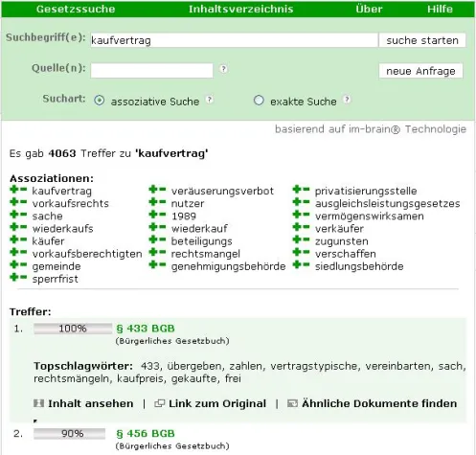Click the association term 'privatisierungsstelle'
476x455 pixels.
[366, 191]
